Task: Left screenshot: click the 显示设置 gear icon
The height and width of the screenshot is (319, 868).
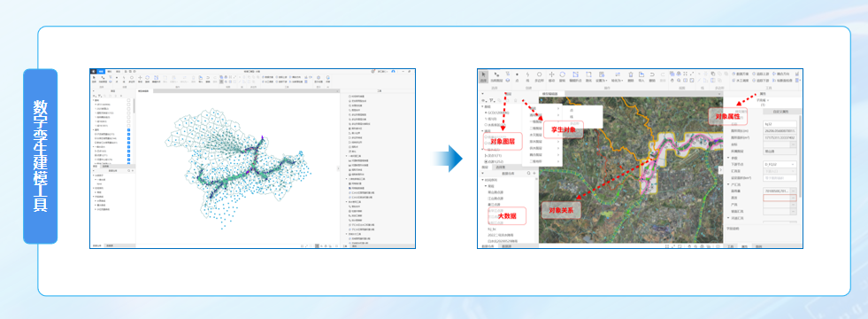Action: coord(319,78)
